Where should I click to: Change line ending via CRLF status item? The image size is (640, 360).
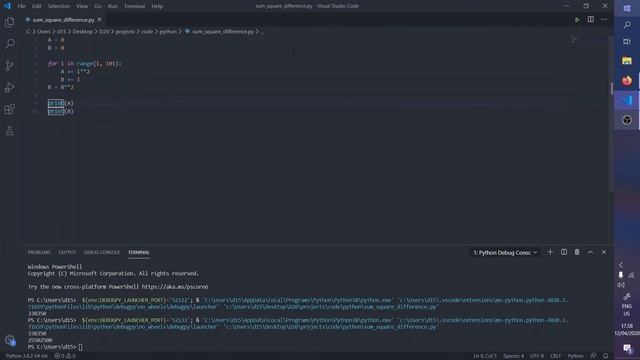coord(556,356)
